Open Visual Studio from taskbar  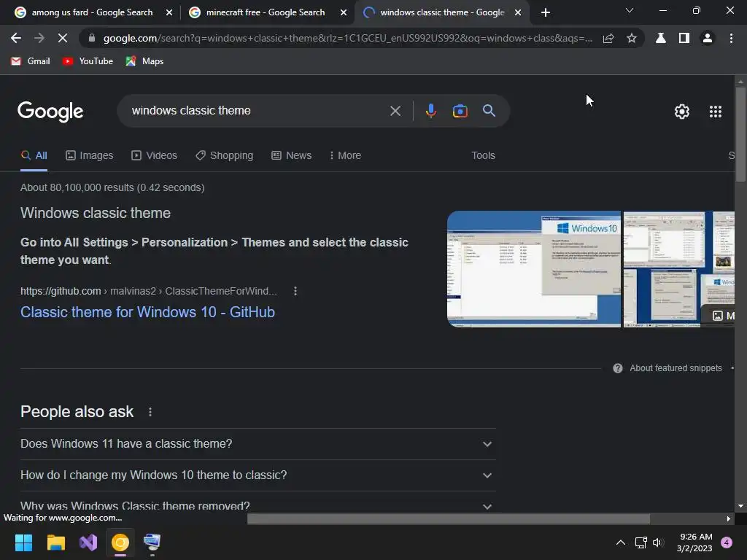[88, 542]
